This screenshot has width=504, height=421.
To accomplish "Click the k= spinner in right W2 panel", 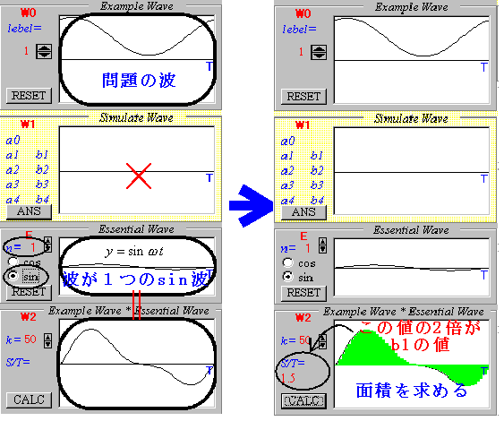I will [x=322, y=341].
